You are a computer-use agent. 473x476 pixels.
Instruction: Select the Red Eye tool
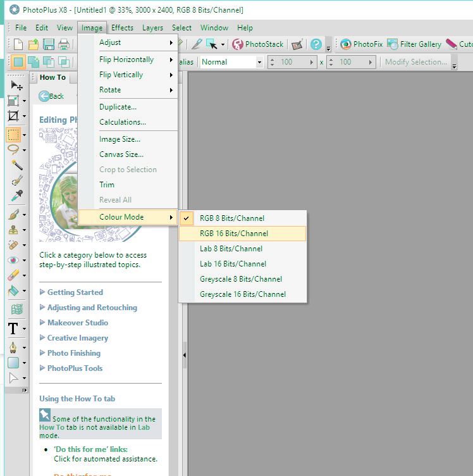coord(14,260)
